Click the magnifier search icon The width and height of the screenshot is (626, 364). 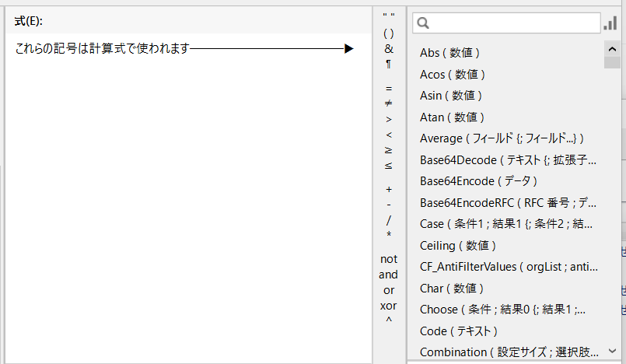point(423,23)
